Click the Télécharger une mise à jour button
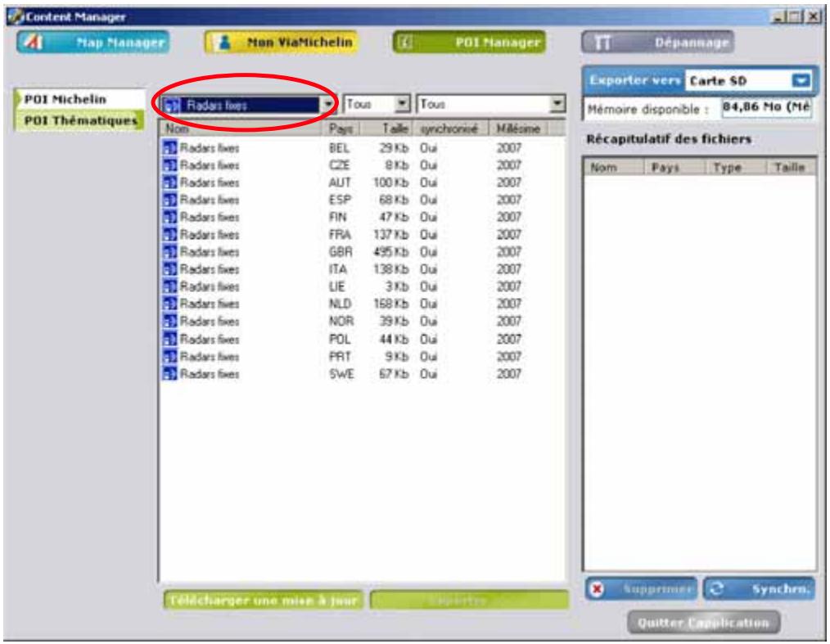This screenshot has width=830, height=644. [x=264, y=600]
